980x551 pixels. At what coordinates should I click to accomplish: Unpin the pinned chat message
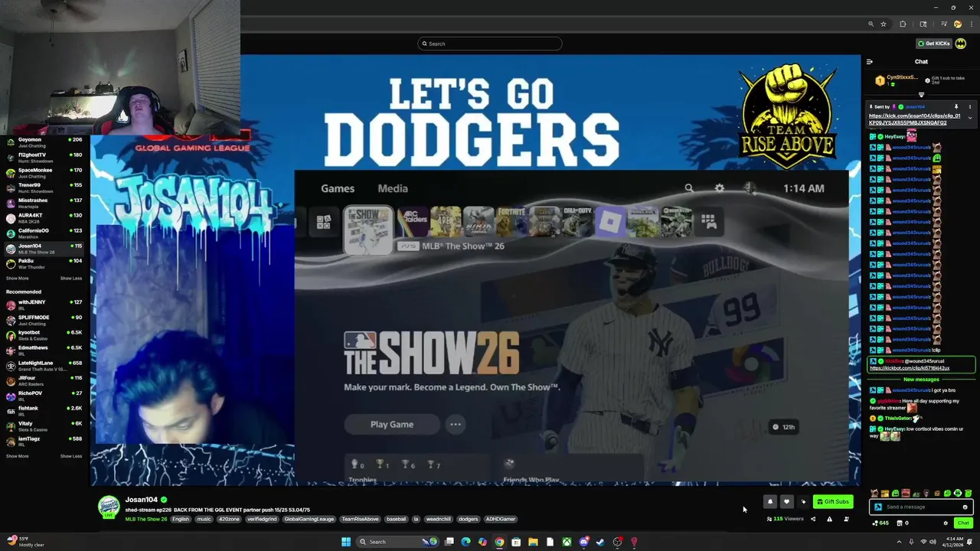(956, 107)
